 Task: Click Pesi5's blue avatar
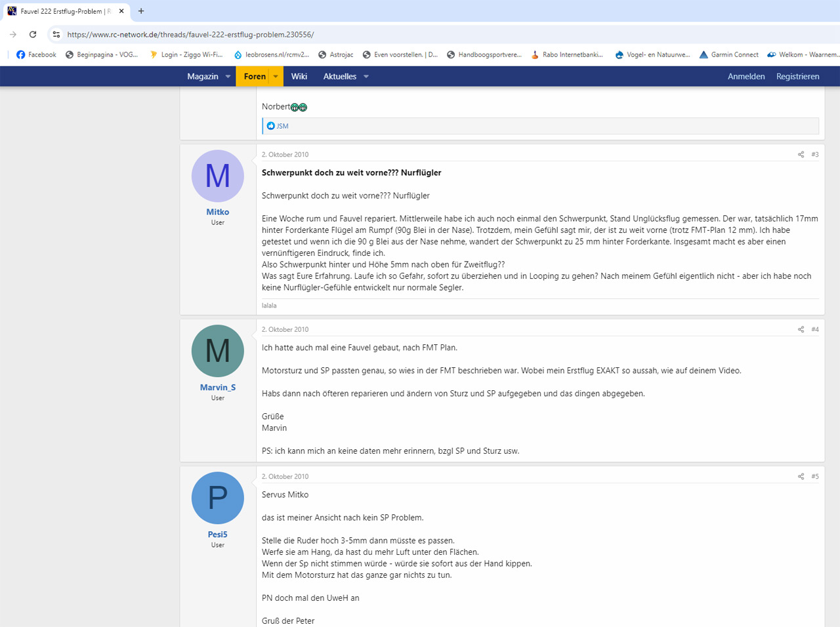[x=218, y=498]
